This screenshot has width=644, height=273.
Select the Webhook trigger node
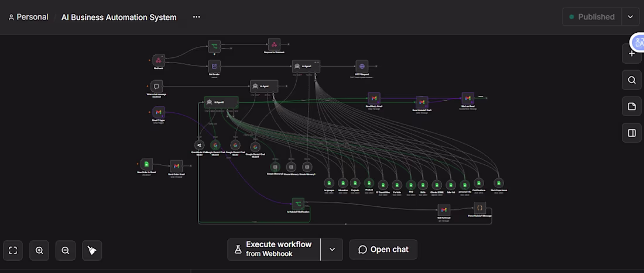pos(159,61)
